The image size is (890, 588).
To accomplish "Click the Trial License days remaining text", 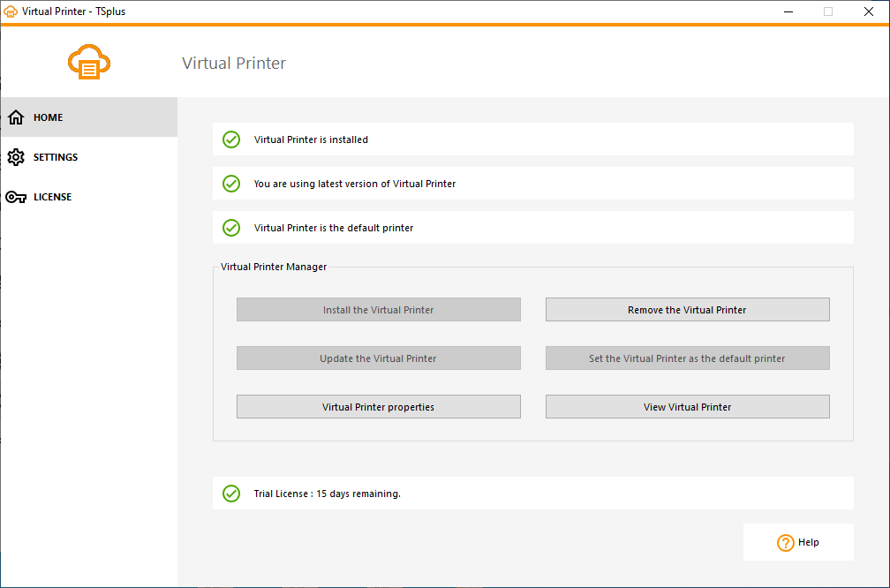I will [x=327, y=494].
